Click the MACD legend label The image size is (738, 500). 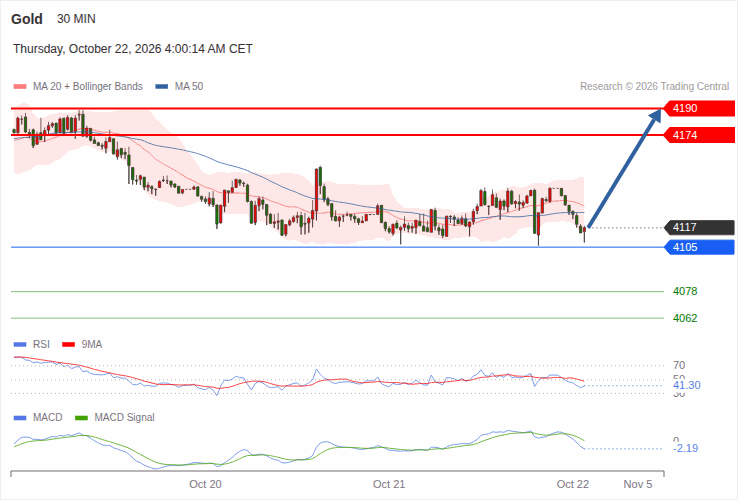(48, 418)
